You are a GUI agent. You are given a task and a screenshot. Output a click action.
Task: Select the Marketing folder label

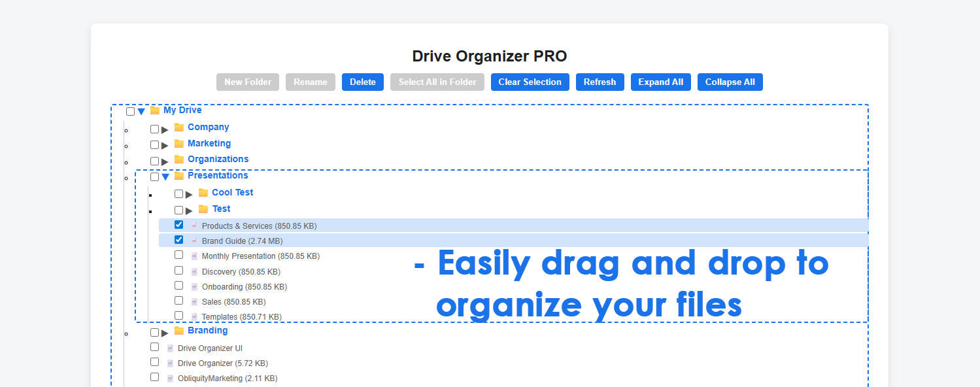coord(209,143)
